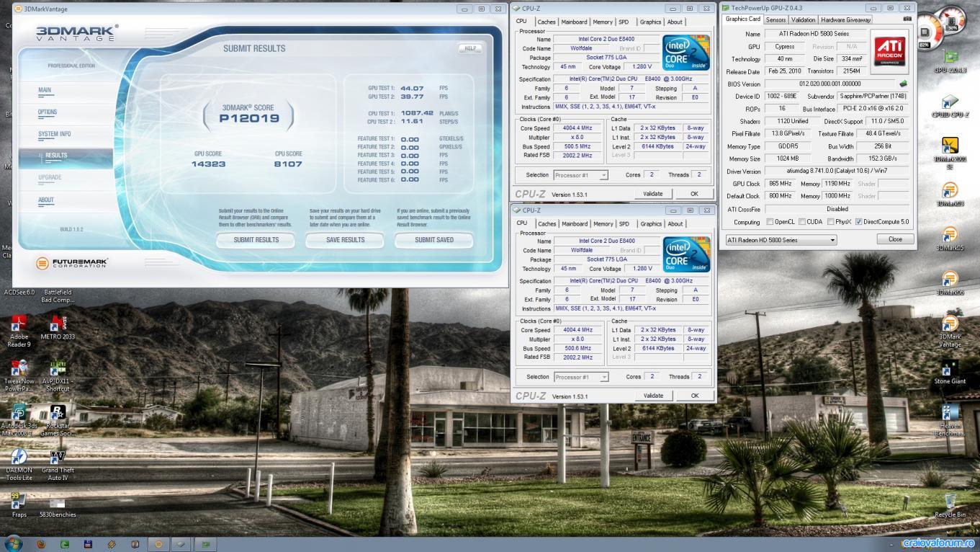Click the ATI Radeon logo in GPU-Z

[889, 51]
